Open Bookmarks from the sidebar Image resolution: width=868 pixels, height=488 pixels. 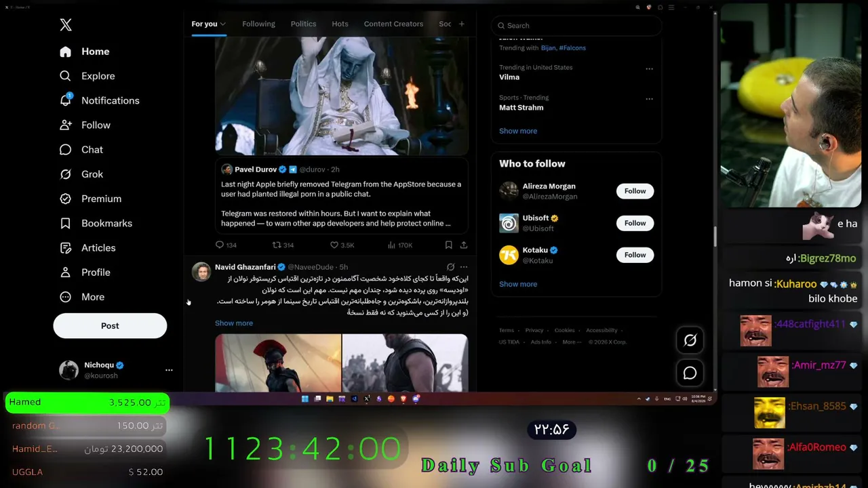coord(96,223)
